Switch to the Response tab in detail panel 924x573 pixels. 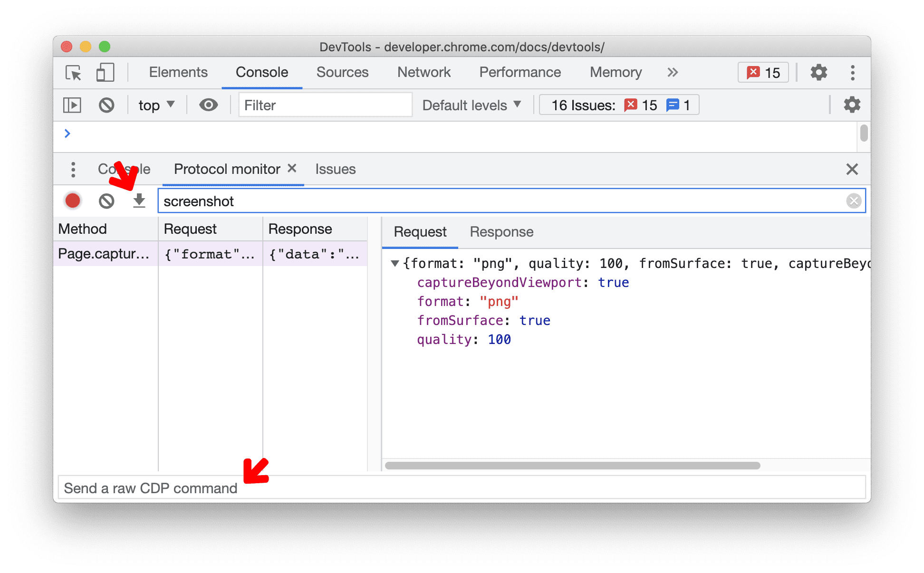[x=502, y=232]
